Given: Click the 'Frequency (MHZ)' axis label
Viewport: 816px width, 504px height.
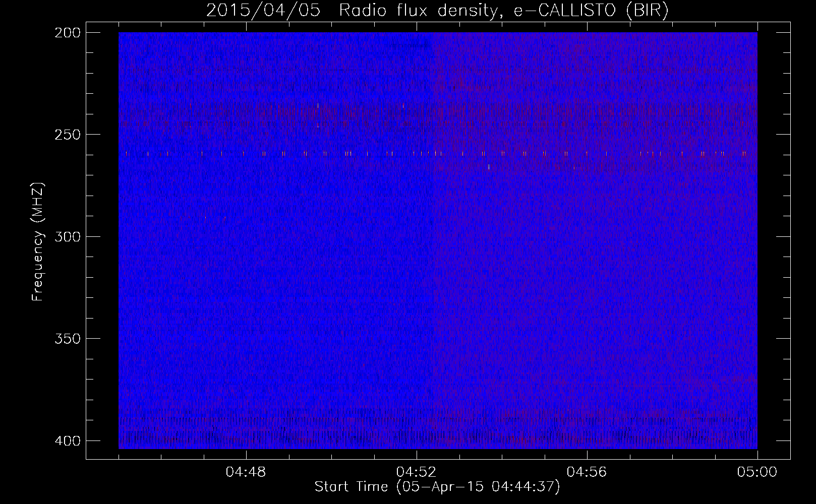Looking at the screenshot, I should (38, 242).
